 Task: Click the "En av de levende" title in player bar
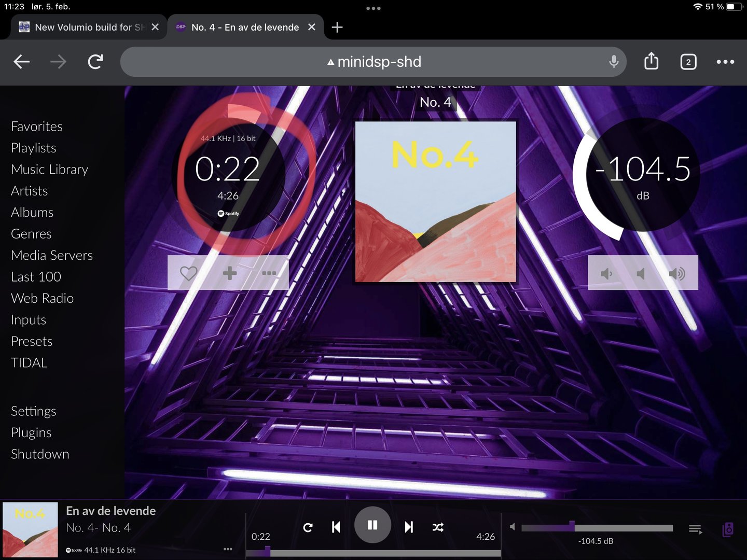pyautogui.click(x=111, y=511)
